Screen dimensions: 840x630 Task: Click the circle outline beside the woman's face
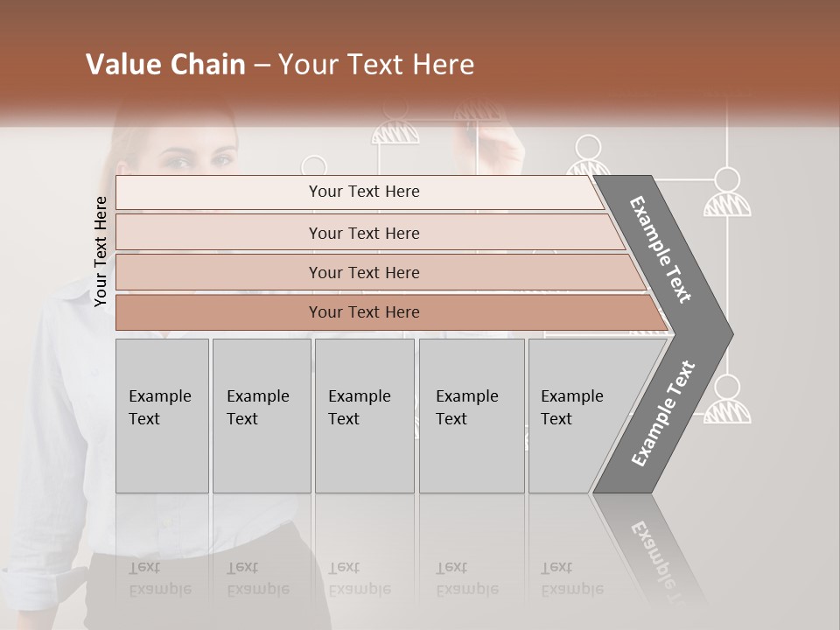pyautogui.click(x=313, y=166)
